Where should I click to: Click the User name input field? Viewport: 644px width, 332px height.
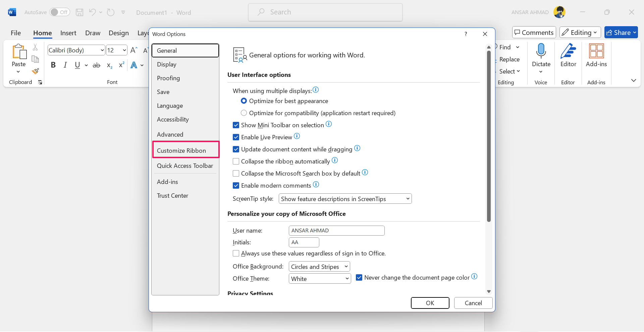[336, 231]
